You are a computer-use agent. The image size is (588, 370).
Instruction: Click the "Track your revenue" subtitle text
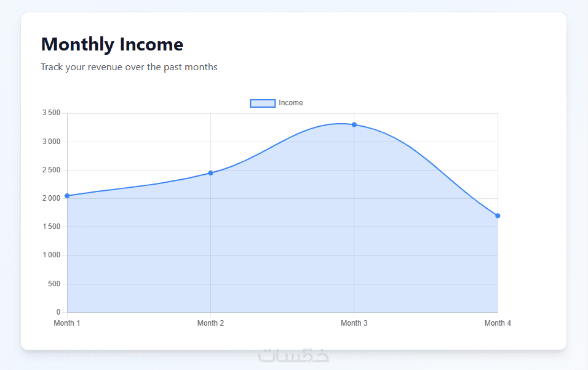pos(129,67)
